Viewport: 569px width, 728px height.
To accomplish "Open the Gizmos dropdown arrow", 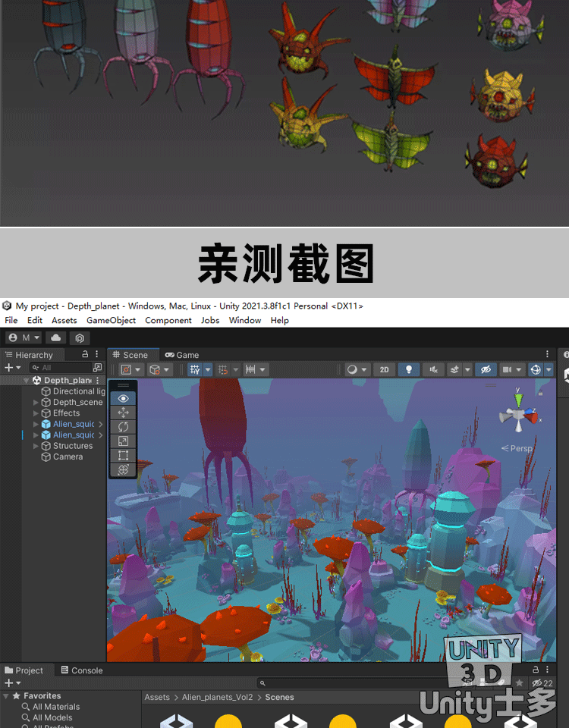I will pos(549,369).
